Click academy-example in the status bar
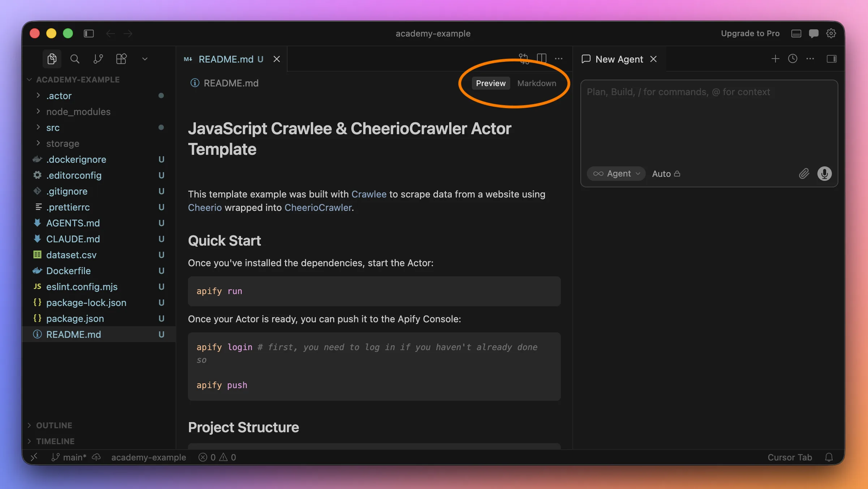The width and height of the screenshot is (868, 489). click(x=149, y=457)
